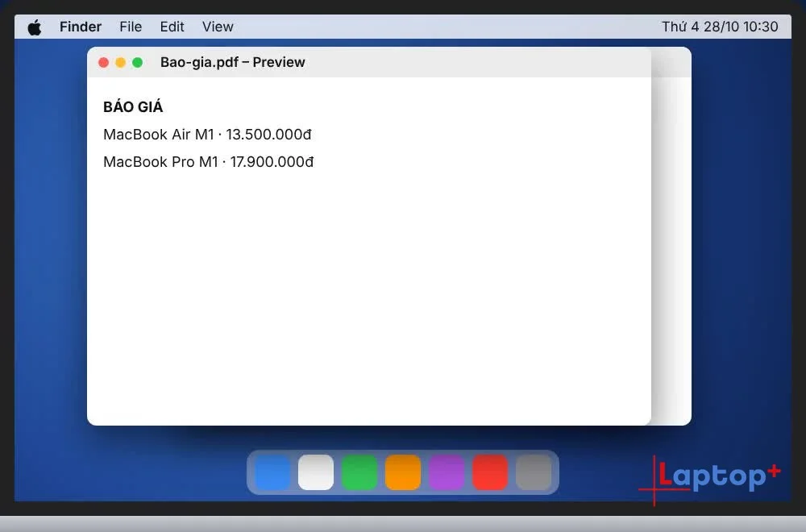Click the menu bar clock reading 10:30
This screenshot has height=532, width=806.
pyautogui.click(x=720, y=27)
